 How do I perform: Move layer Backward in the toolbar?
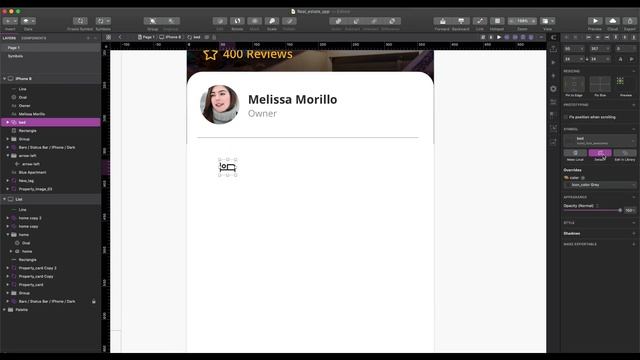point(461,21)
